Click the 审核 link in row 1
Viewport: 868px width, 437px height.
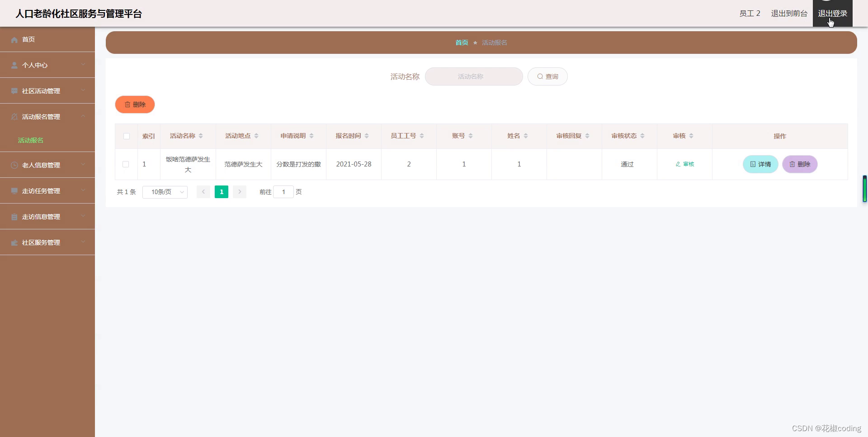point(685,165)
